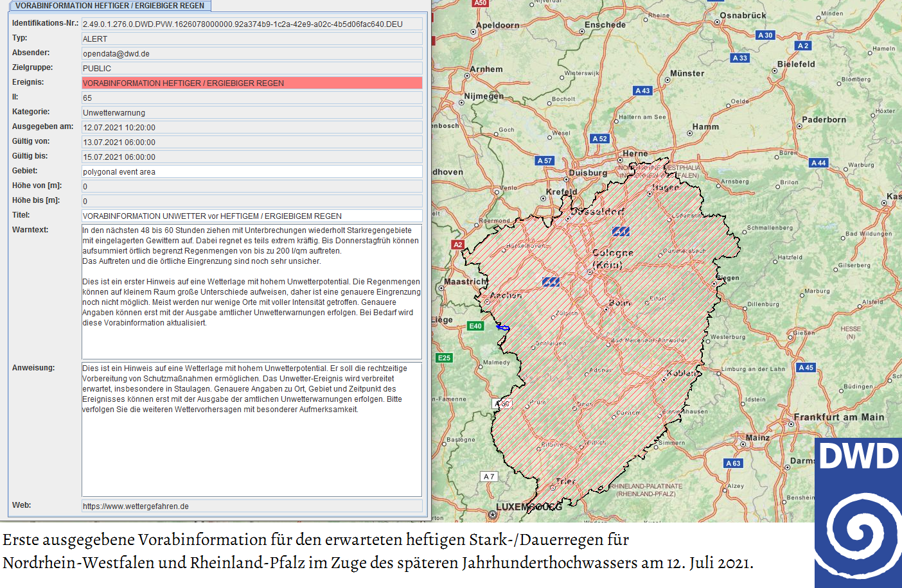The height and width of the screenshot is (588, 902).
Task: Click the Trier city label
Action: (x=566, y=481)
